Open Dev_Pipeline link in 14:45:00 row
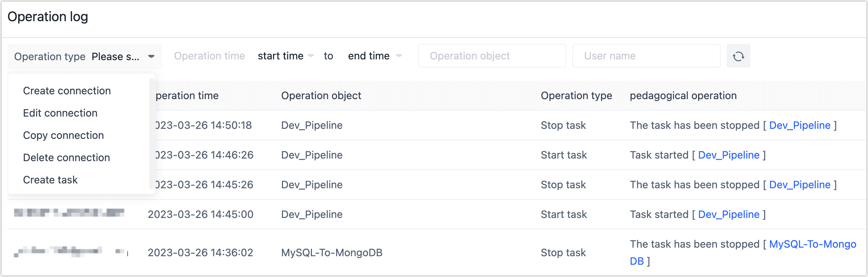The height and width of the screenshot is (277, 868). tap(729, 215)
